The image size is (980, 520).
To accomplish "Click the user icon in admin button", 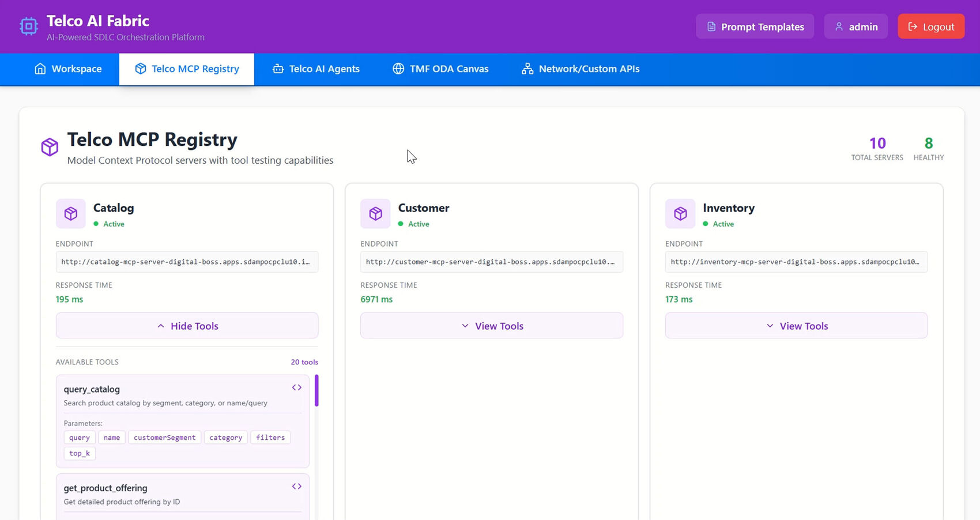I will 839,27.
